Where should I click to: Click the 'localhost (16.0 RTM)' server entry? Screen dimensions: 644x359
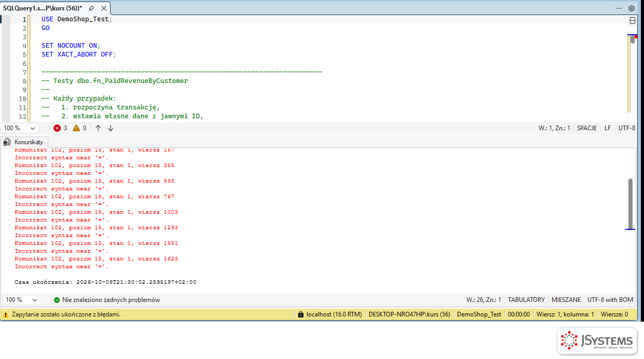pos(334,314)
